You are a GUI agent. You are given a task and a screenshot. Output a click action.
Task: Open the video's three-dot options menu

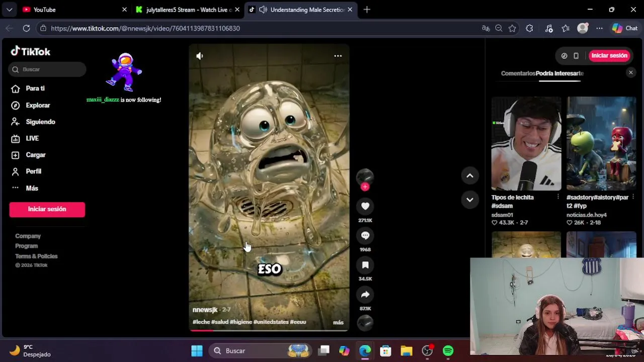[x=338, y=56]
